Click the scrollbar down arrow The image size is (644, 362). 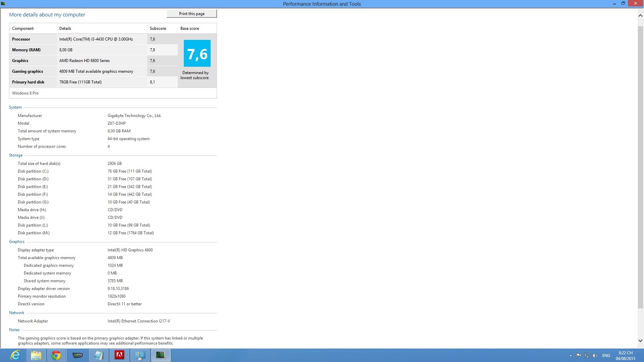640,341
